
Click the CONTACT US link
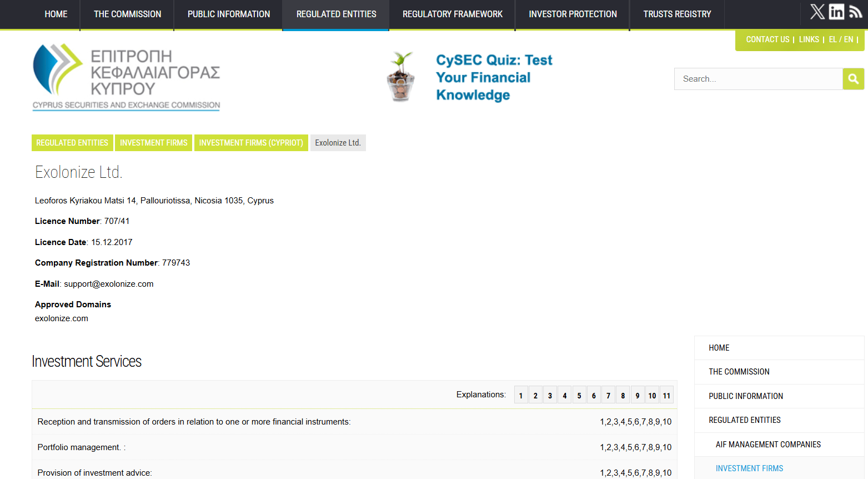(767, 39)
